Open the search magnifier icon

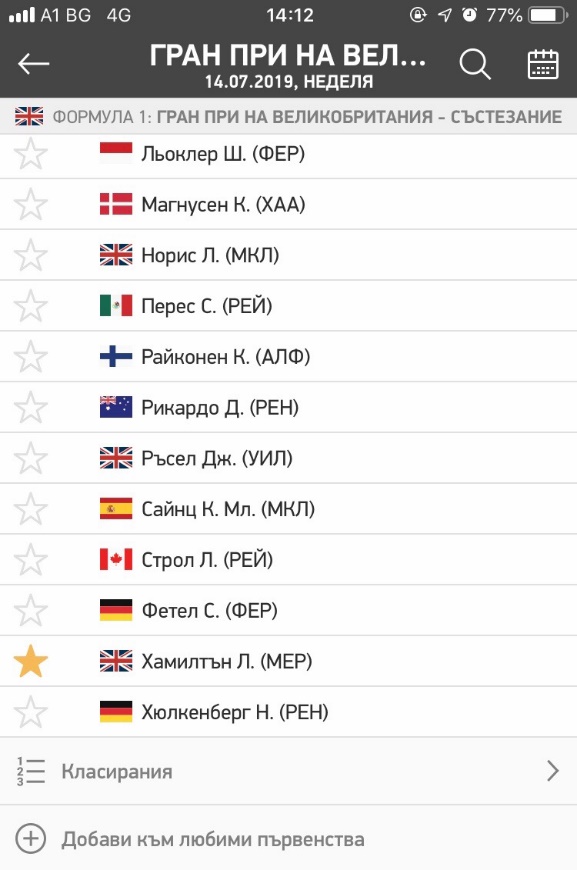pyautogui.click(x=475, y=64)
